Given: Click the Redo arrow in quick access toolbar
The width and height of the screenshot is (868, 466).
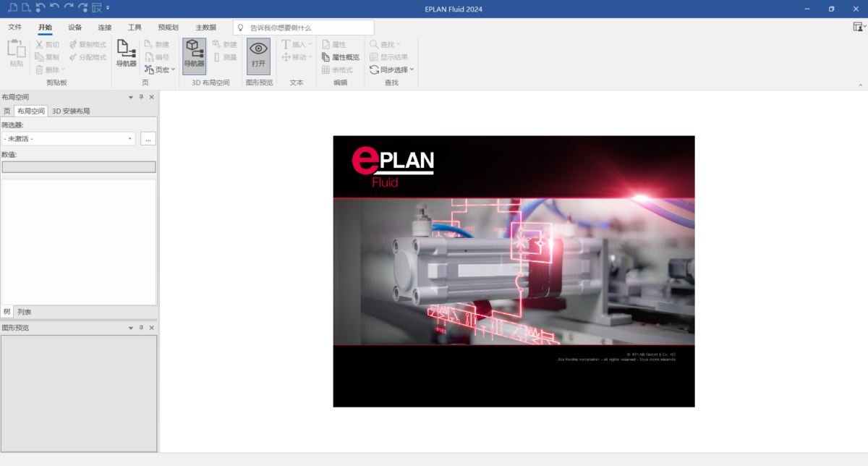Looking at the screenshot, I should click(69, 8).
